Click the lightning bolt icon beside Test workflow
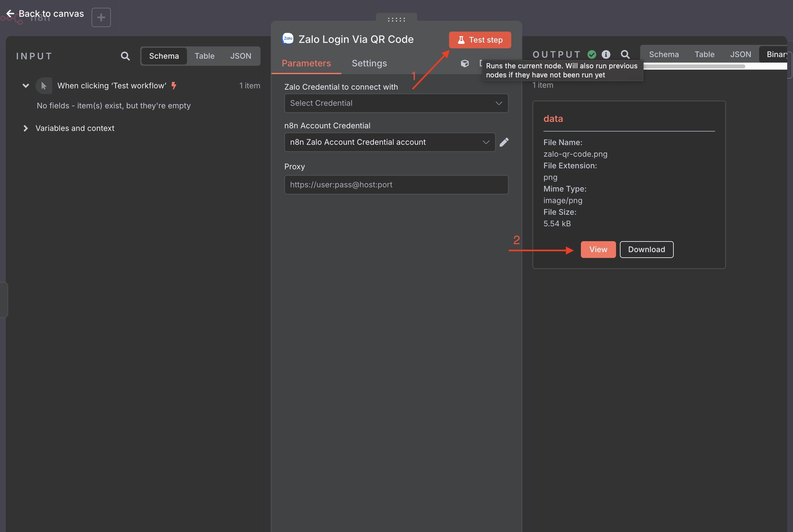This screenshot has height=532, width=793. tap(174, 85)
